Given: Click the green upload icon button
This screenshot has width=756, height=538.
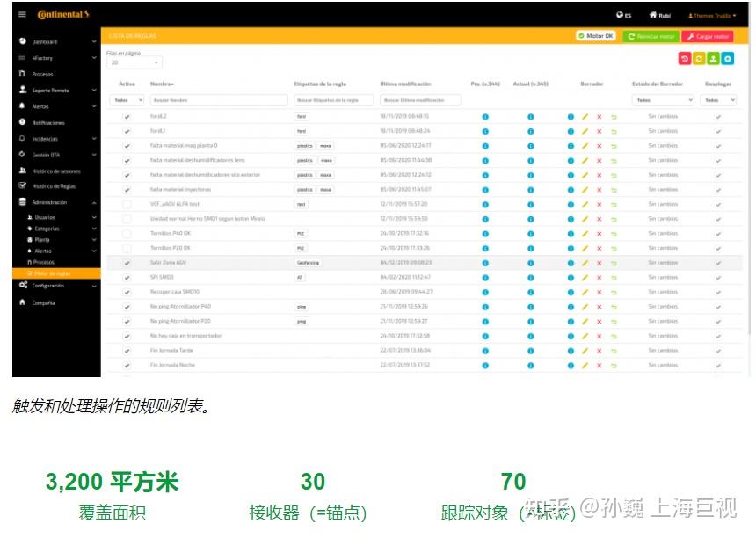Looking at the screenshot, I should pos(713,58).
